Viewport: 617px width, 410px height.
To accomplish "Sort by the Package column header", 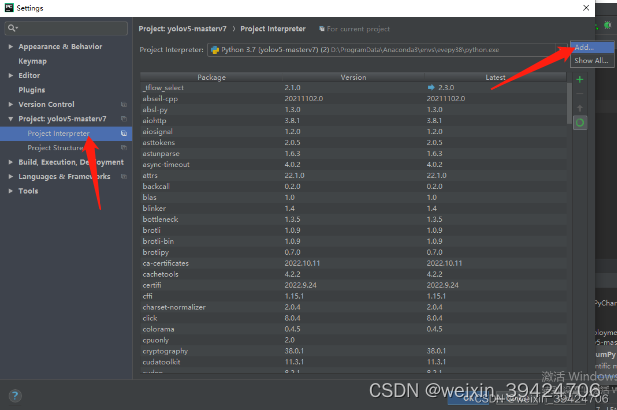I will point(211,77).
